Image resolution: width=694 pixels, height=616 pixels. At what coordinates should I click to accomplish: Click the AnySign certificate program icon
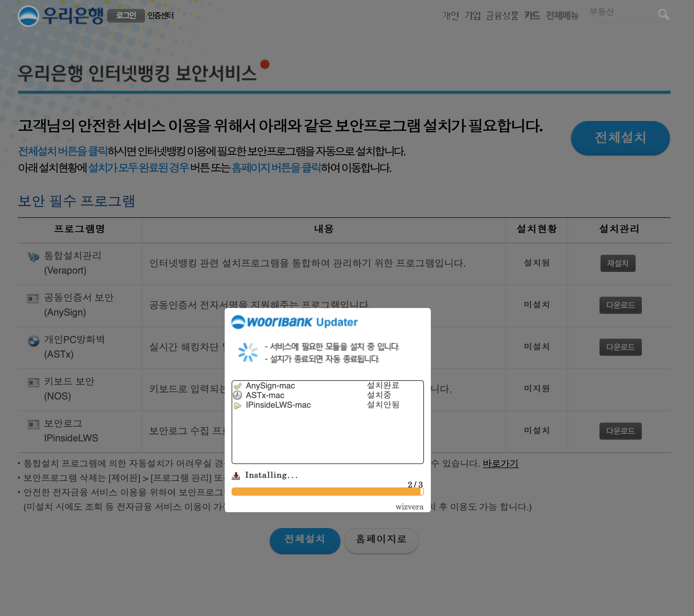click(x=33, y=298)
